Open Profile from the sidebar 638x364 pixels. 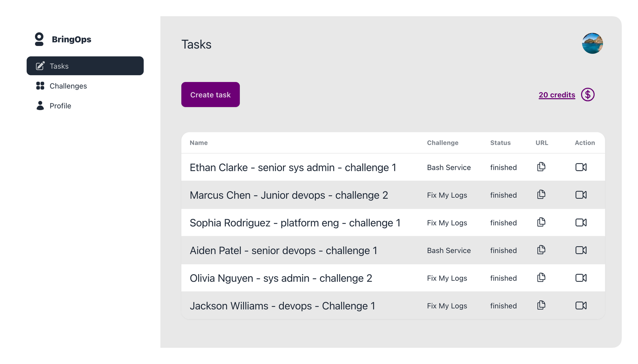(60, 106)
